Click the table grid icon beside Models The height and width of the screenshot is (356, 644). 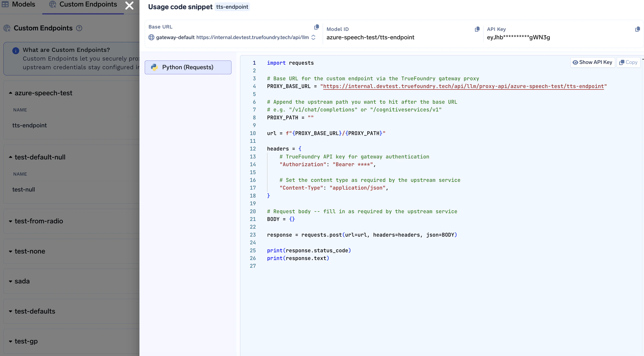point(5,4)
